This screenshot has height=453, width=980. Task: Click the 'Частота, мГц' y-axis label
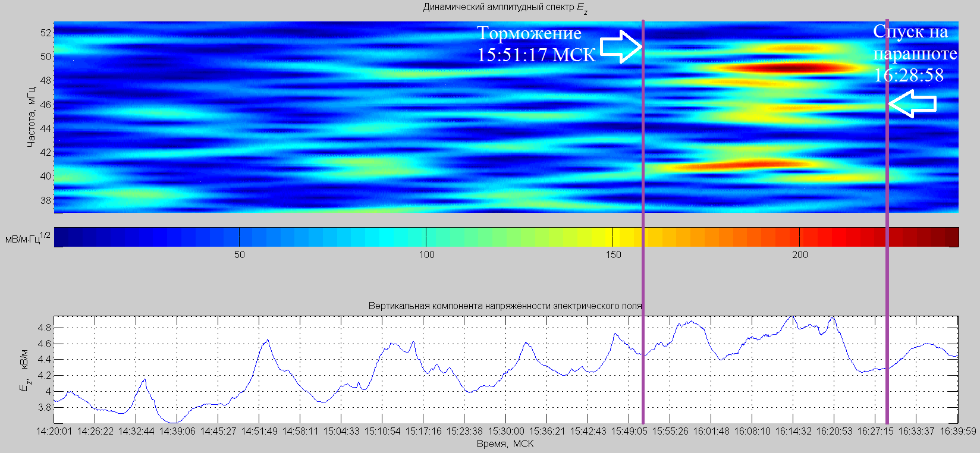[x=31, y=117]
